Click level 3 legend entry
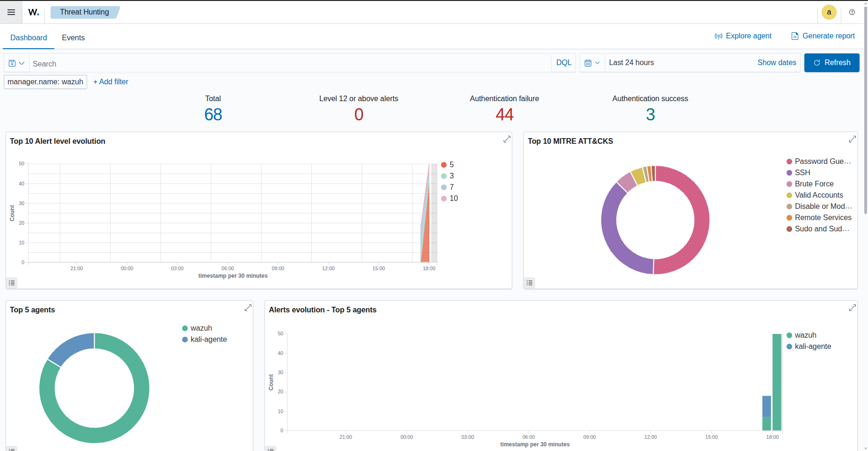 click(x=448, y=176)
